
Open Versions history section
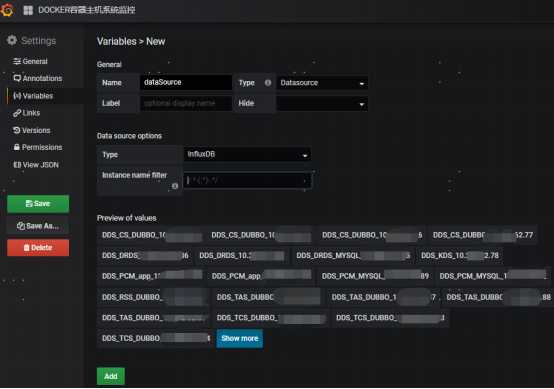click(32, 130)
